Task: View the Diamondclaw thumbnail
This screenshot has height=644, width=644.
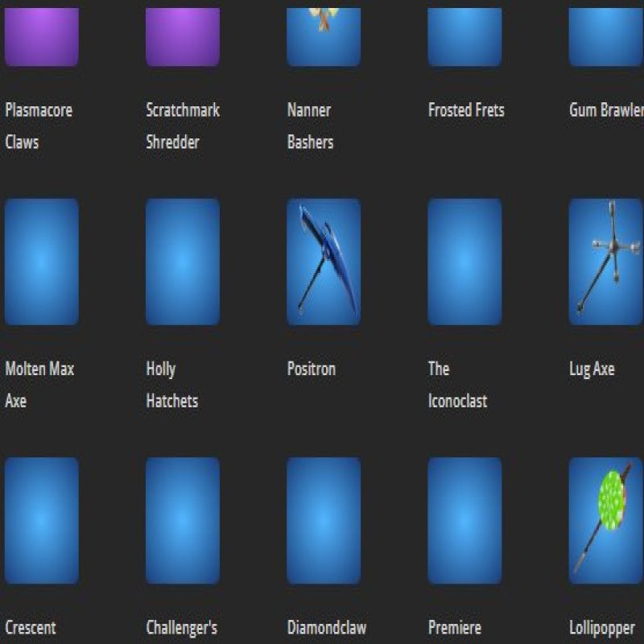Action: 323,519
